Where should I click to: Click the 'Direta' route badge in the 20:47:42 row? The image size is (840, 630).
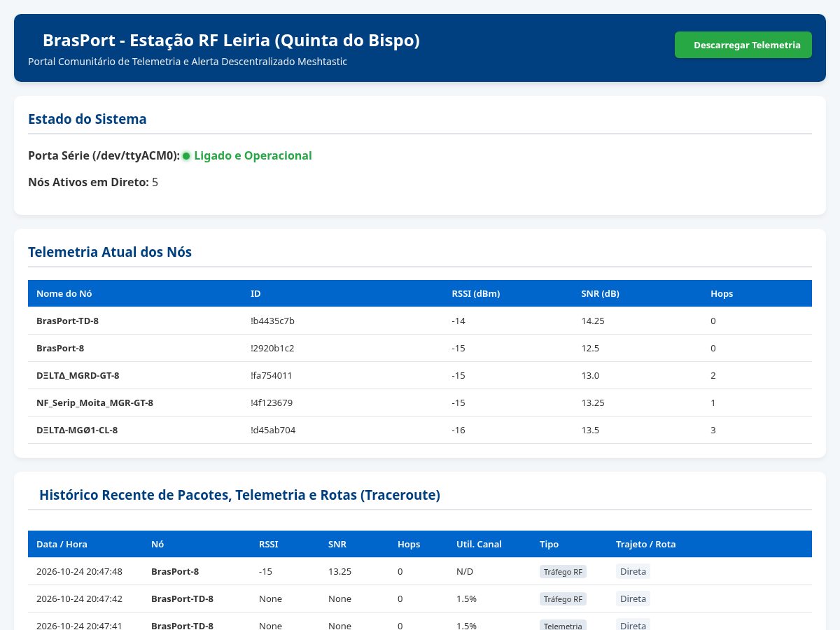click(x=633, y=598)
